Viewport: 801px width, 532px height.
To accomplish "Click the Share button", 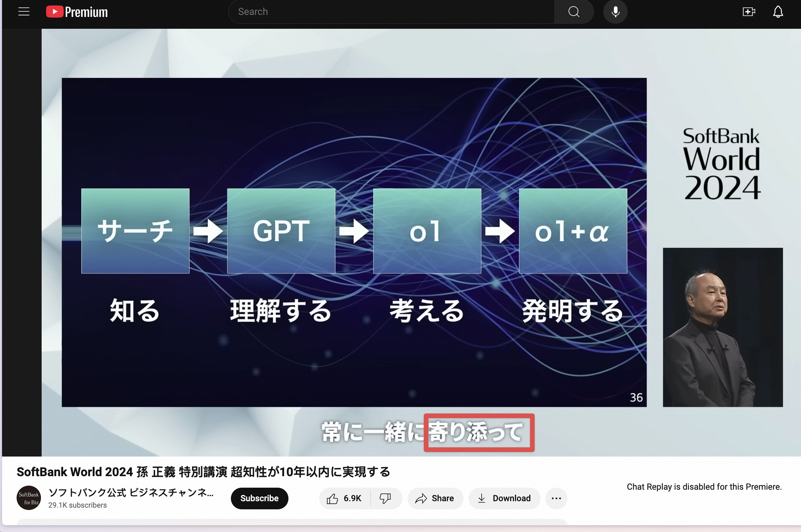I will coord(435,498).
